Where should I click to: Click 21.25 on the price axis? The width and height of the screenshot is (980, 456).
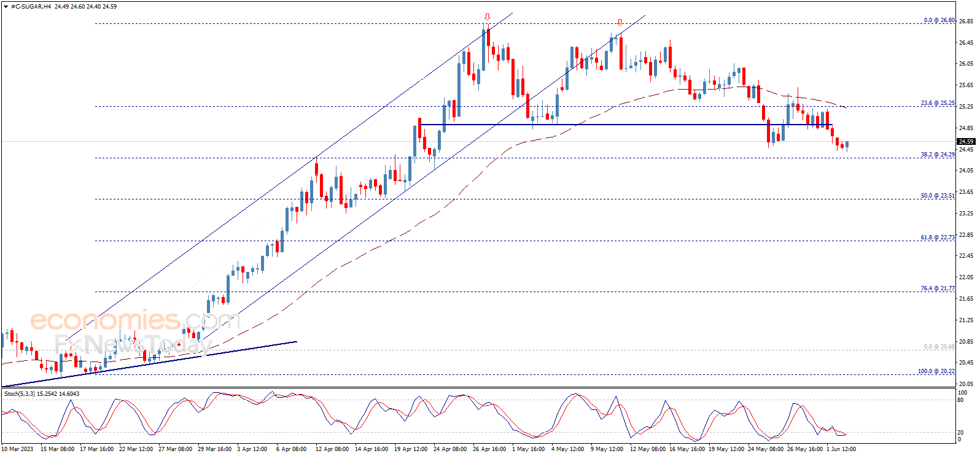click(966, 320)
